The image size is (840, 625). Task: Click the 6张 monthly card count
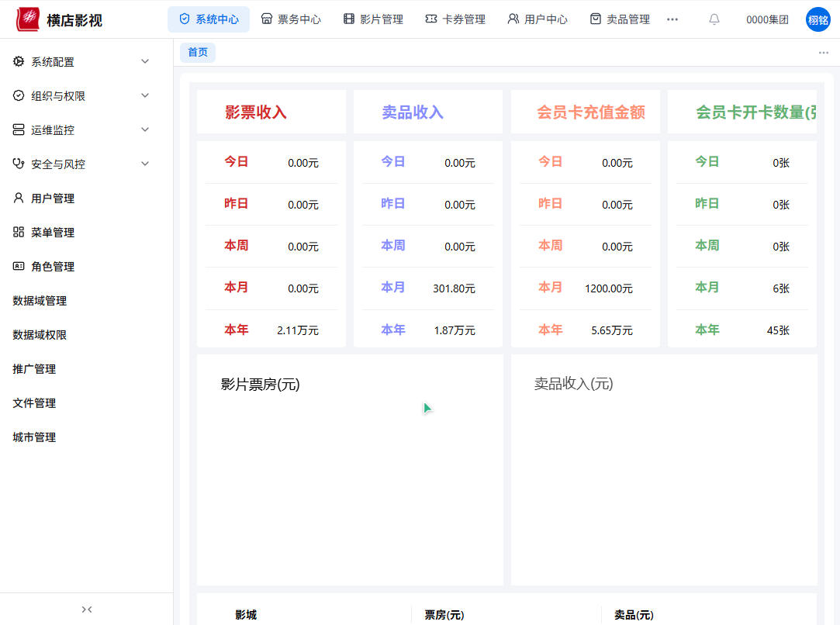pos(781,288)
